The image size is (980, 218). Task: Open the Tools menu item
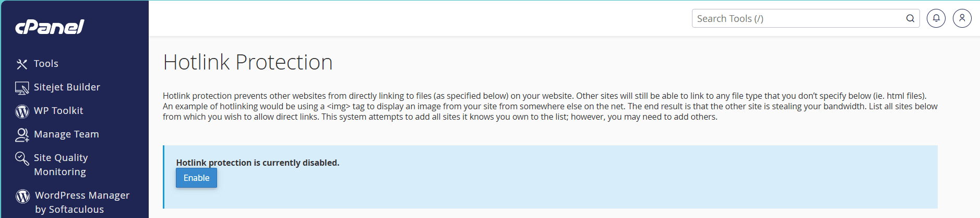coord(46,63)
